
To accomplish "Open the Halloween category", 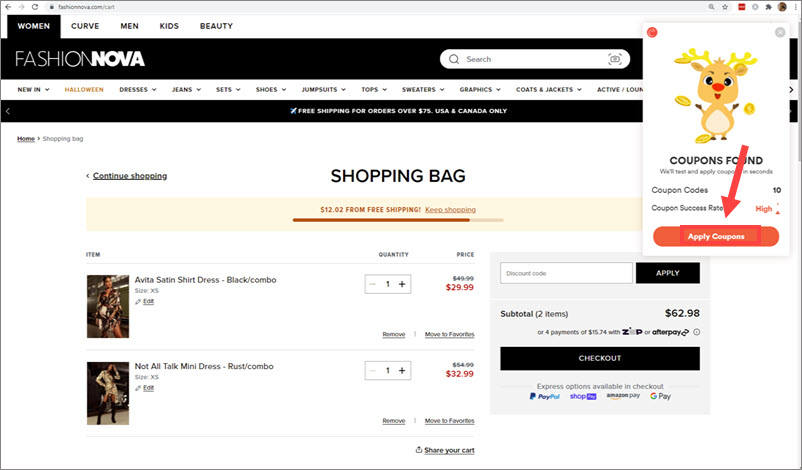I will point(84,89).
